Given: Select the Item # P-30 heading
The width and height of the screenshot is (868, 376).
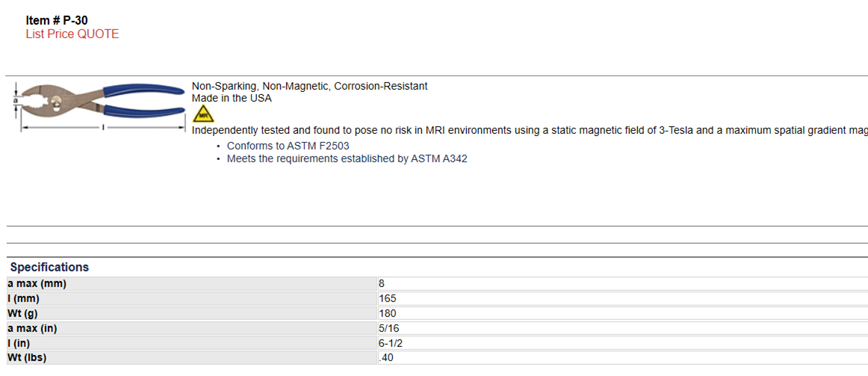Looking at the screenshot, I should click(x=57, y=21).
